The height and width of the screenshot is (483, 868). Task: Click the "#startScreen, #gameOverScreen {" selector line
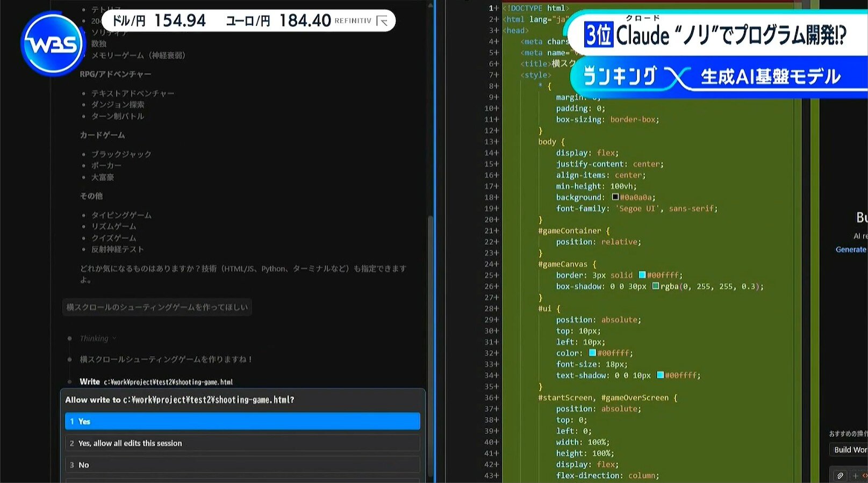coord(608,398)
